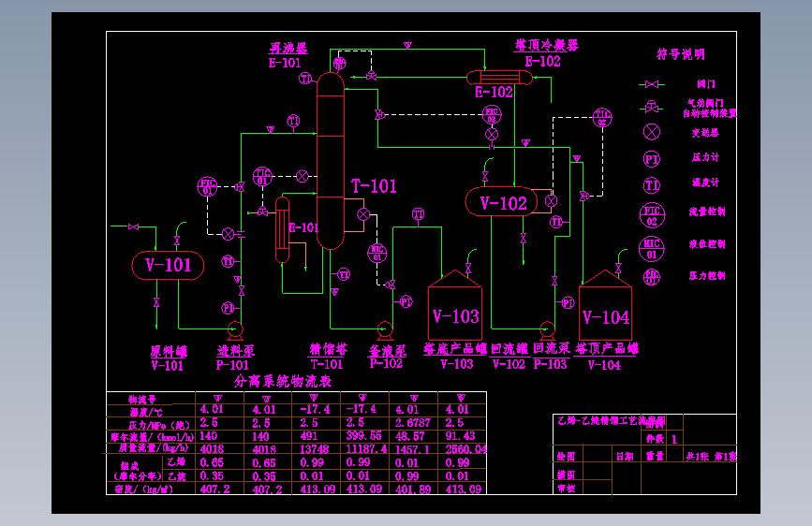
Task: Select the FIC 01 instrument bubble near V-101
Action: click(207, 186)
